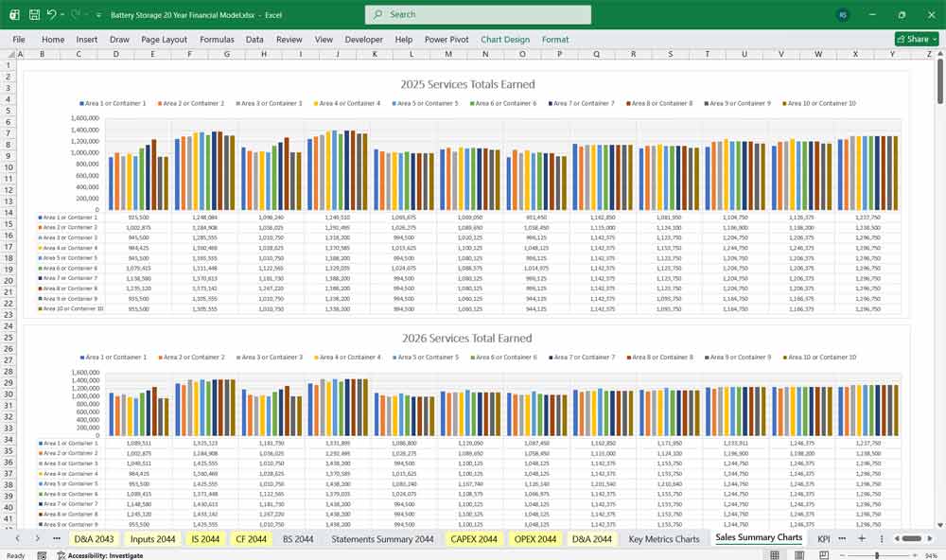Image resolution: width=946 pixels, height=560 pixels.
Task: Open the Undo history dropdown arrow
Action: [62, 15]
